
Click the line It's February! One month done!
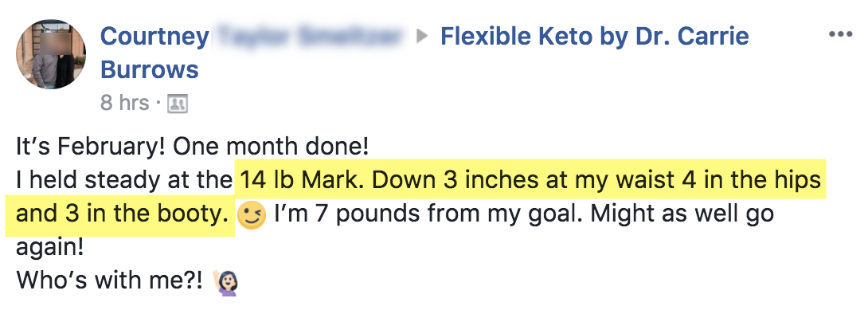[192, 147]
